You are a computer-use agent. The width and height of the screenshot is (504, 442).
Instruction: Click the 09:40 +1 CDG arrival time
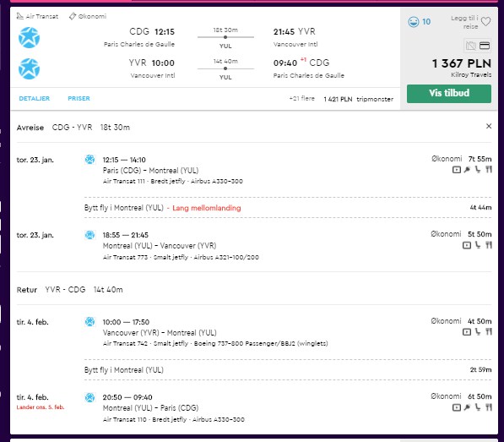(301, 63)
